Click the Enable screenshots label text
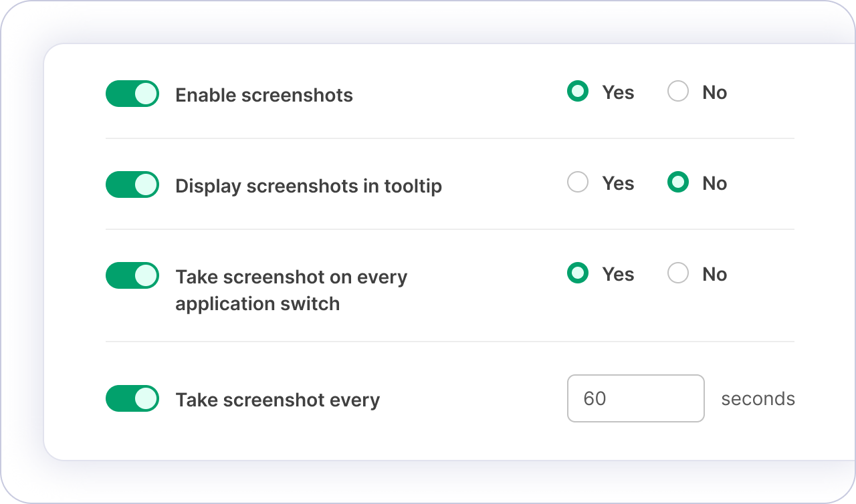Viewport: 856px width, 504px height. [264, 95]
